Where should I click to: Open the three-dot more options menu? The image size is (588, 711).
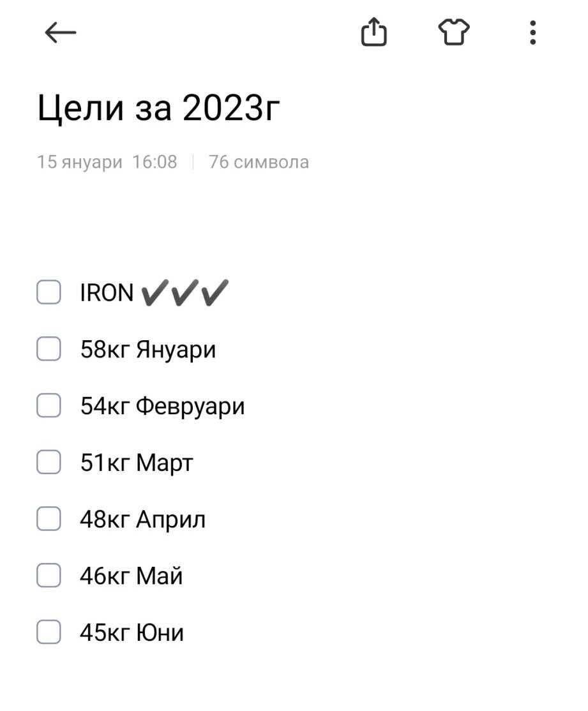(x=532, y=33)
